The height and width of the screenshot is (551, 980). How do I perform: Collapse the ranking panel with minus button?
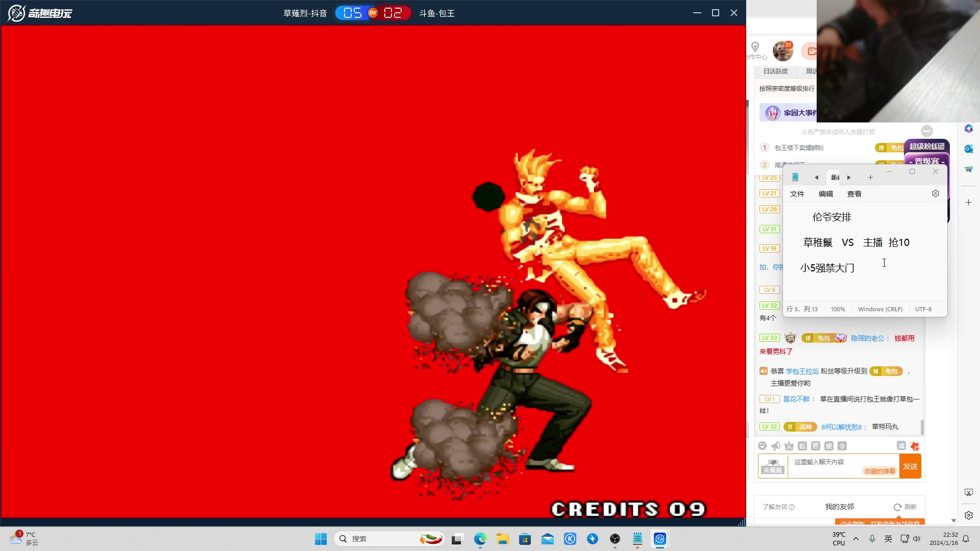coord(927,131)
